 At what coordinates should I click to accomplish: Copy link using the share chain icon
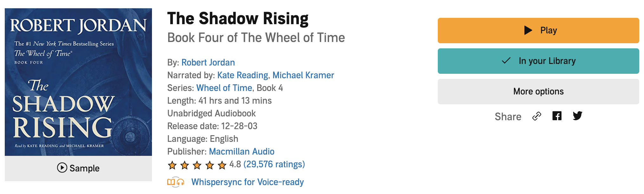click(x=537, y=116)
